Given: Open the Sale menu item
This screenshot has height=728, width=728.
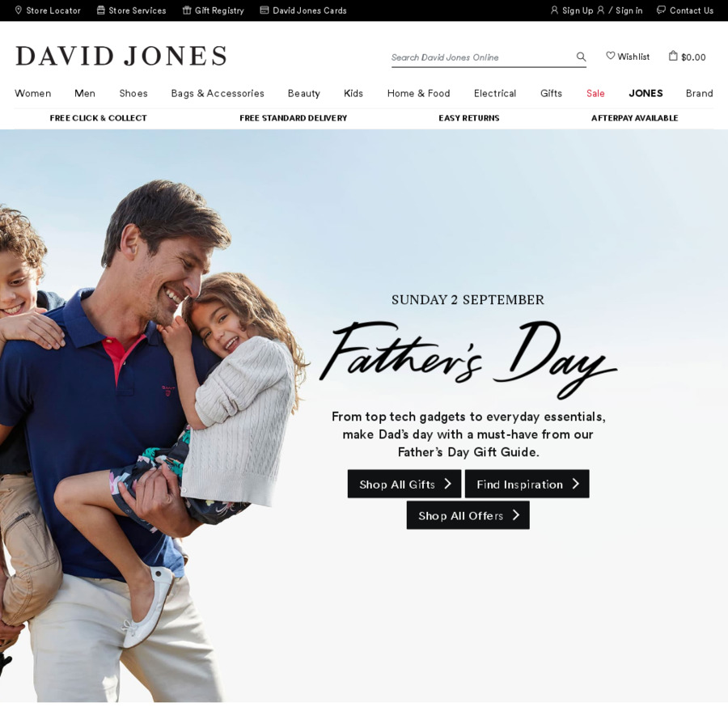Looking at the screenshot, I should click(x=595, y=93).
